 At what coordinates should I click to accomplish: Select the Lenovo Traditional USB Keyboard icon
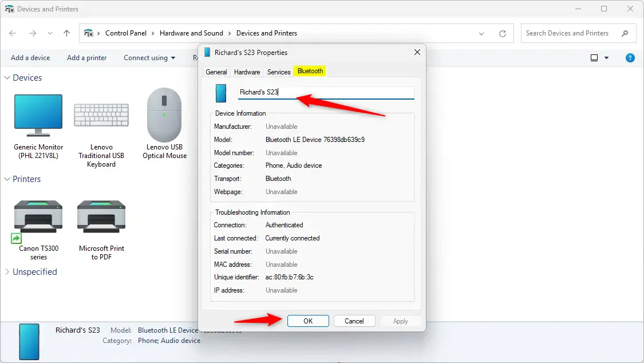click(x=101, y=115)
